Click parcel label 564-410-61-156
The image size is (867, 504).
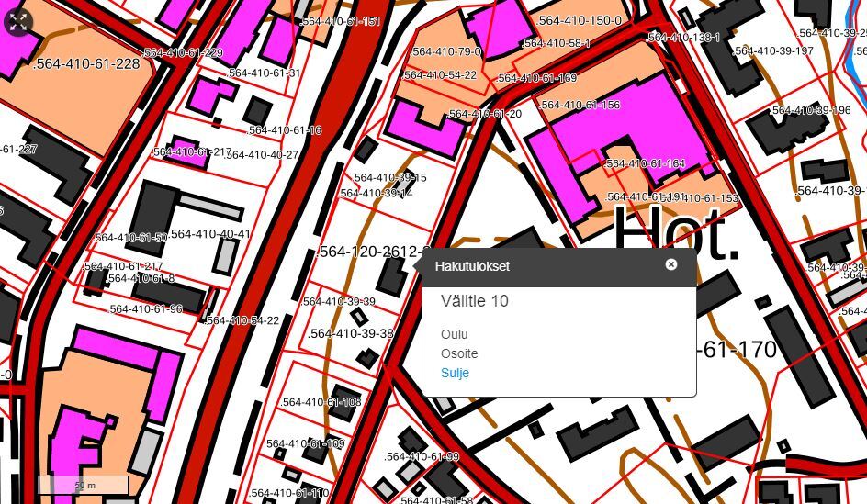(580, 105)
